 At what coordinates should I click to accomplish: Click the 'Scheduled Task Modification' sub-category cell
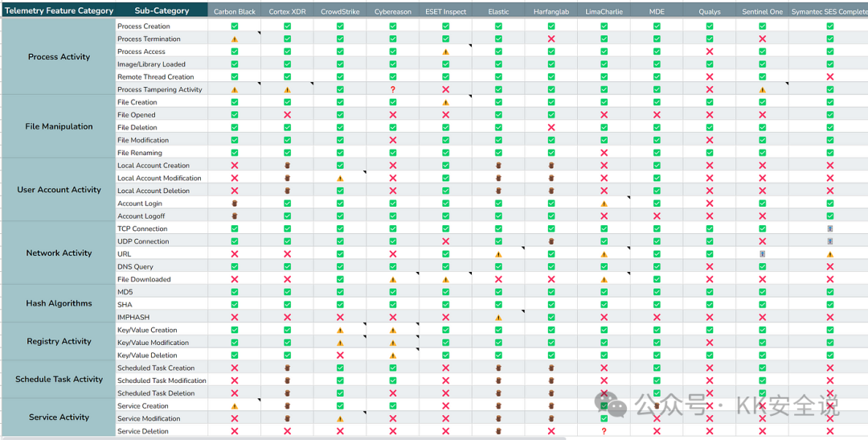(x=162, y=380)
